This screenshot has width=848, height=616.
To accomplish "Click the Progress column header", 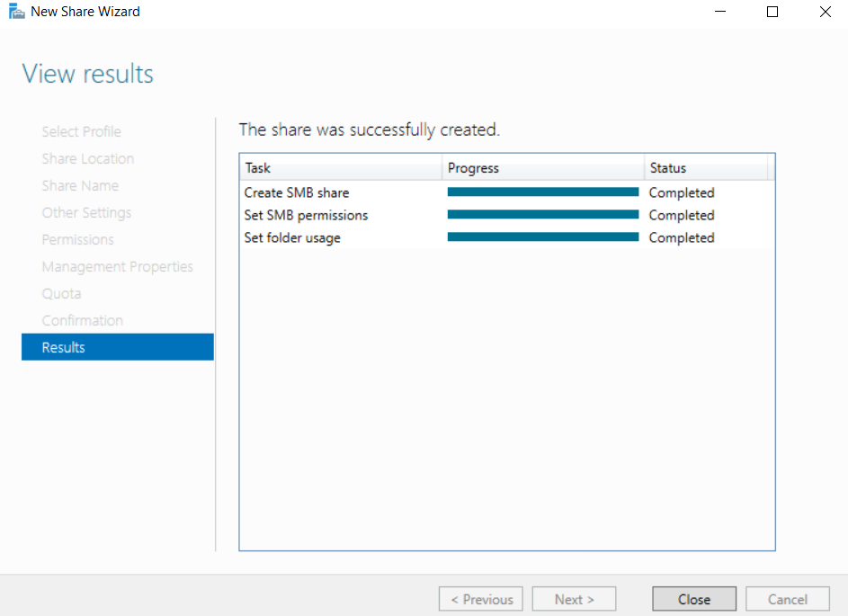I will click(542, 168).
